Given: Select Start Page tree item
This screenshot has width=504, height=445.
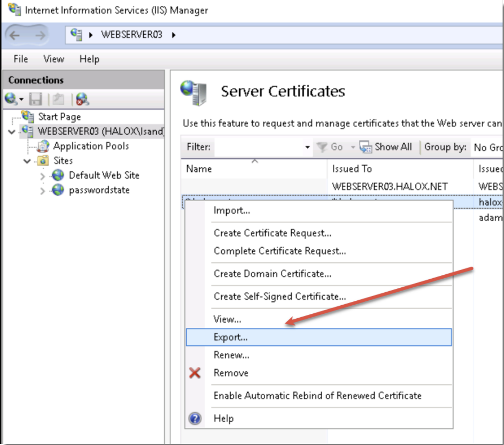Looking at the screenshot, I should pos(59,117).
